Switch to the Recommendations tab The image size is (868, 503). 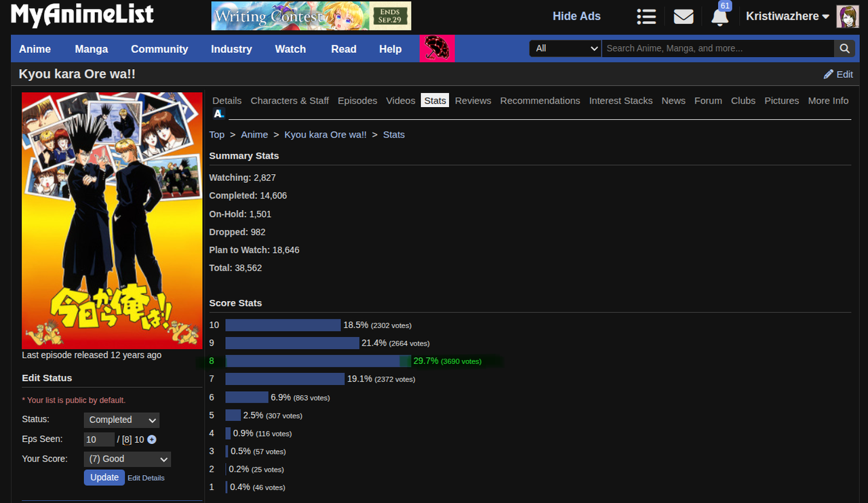point(540,100)
